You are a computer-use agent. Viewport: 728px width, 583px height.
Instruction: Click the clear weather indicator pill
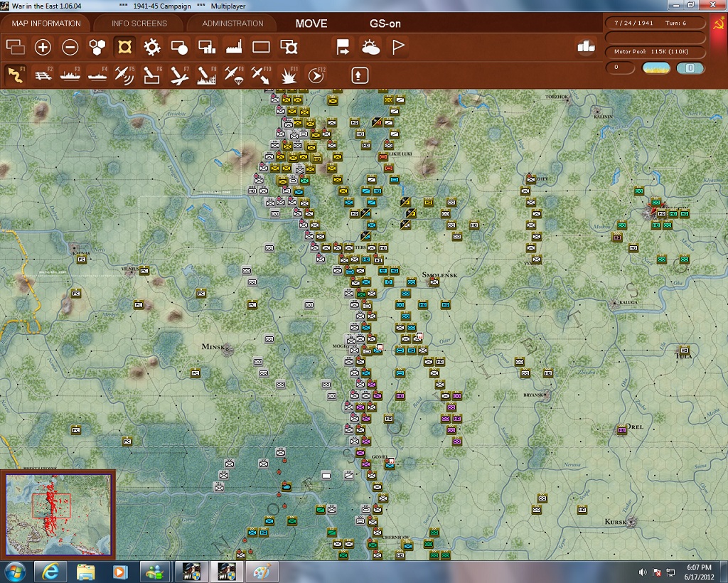(655, 68)
